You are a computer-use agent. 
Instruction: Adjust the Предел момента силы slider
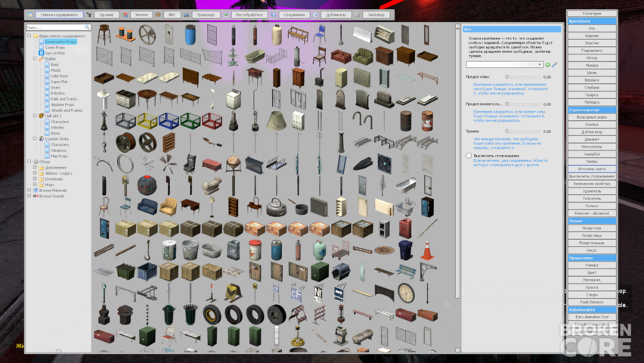tap(524, 104)
